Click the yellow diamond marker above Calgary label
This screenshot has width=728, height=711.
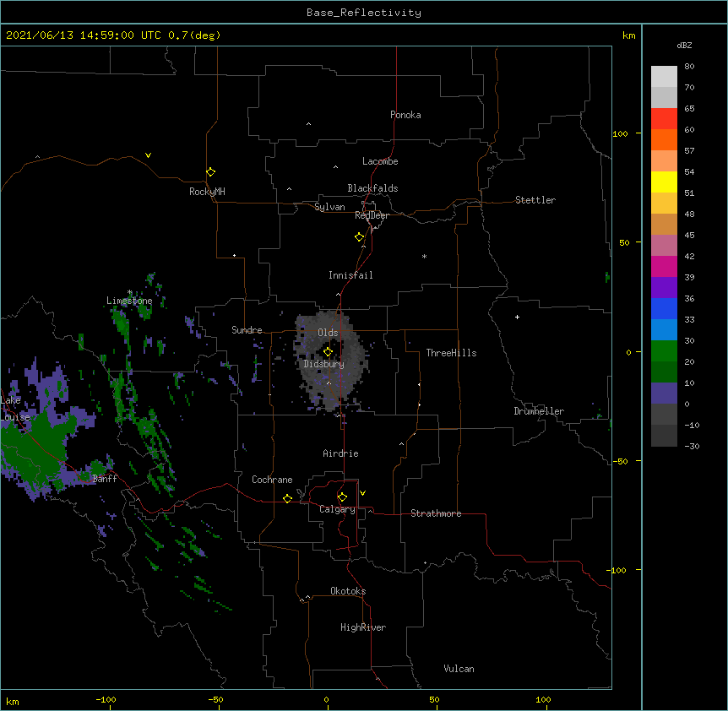pyautogui.click(x=342, y=497)
